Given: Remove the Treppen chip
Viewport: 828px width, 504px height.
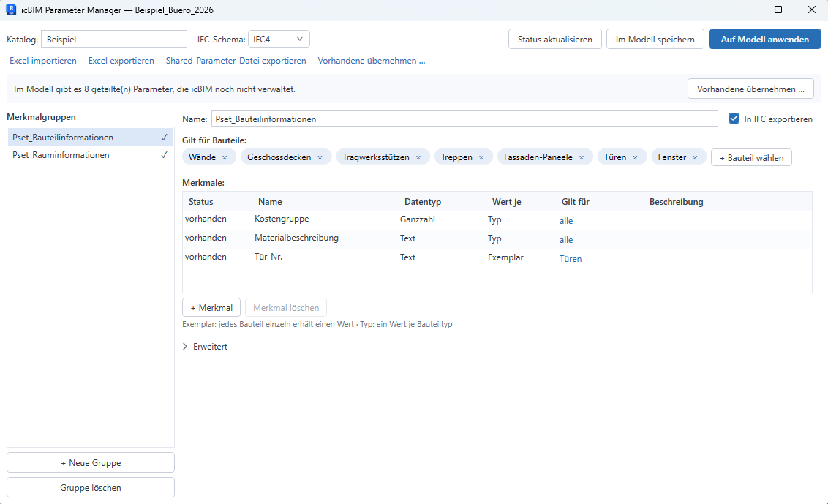Looking at the screenshot, I should (x=481, y=157).
